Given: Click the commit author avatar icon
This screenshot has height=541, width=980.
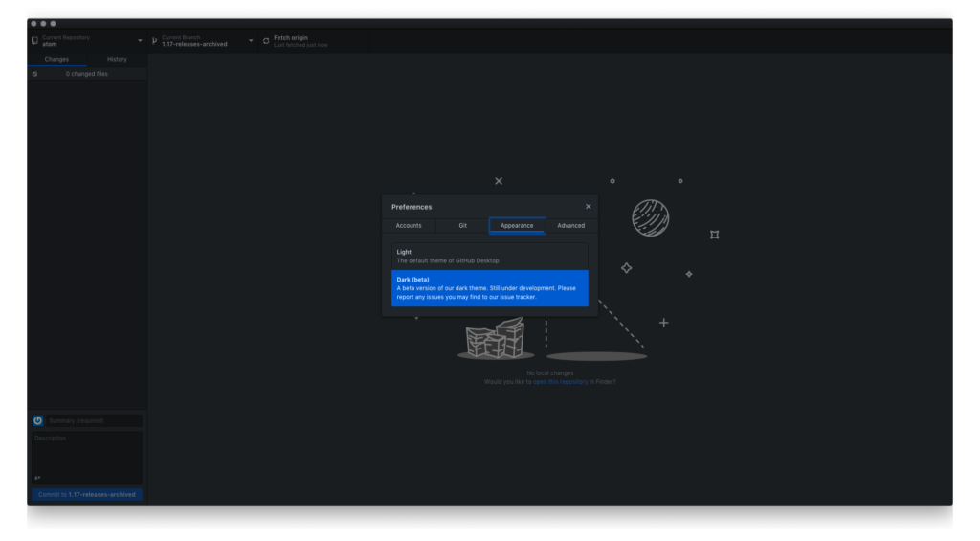Looking at the screenshot, I should point(38,421).
